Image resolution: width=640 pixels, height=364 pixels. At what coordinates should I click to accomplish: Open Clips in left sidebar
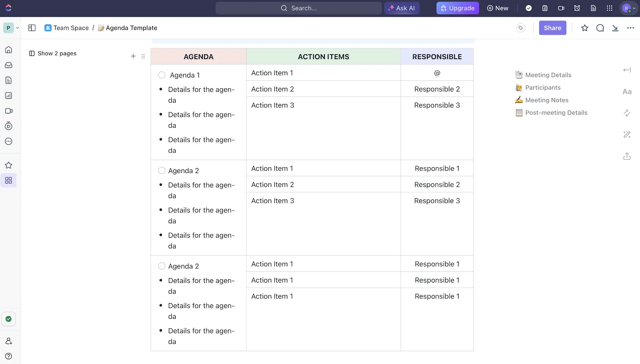[x=8, y=111]
